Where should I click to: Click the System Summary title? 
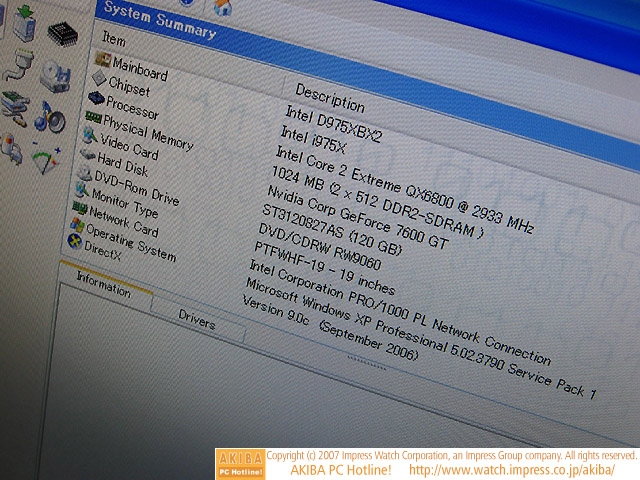[160, 20]
